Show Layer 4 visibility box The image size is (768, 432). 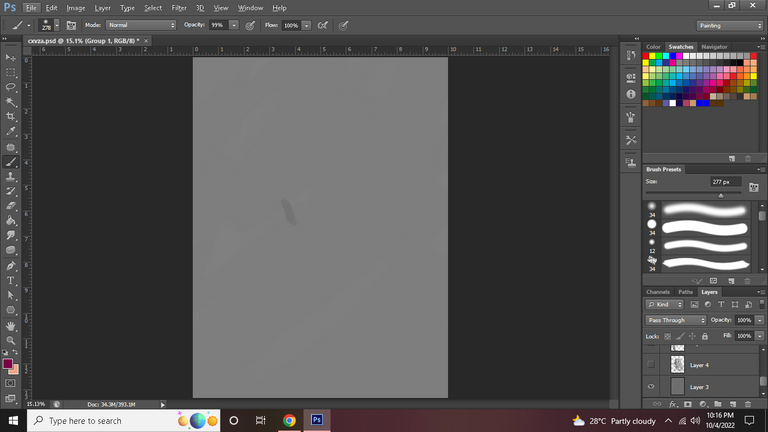[650, 364]
